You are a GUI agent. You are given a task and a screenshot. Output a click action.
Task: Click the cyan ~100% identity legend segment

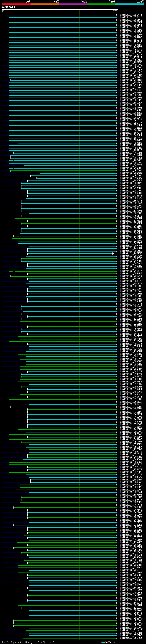(x=130, y=4)
